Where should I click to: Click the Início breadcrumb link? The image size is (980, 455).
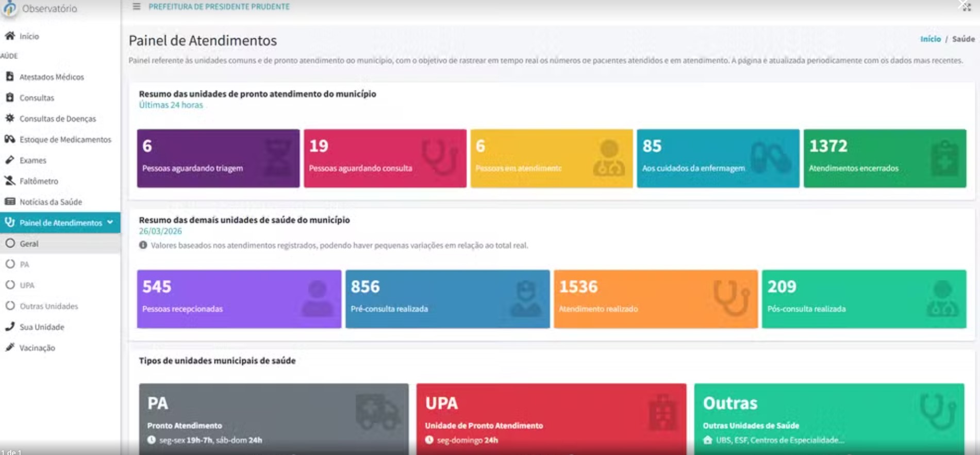930,39
